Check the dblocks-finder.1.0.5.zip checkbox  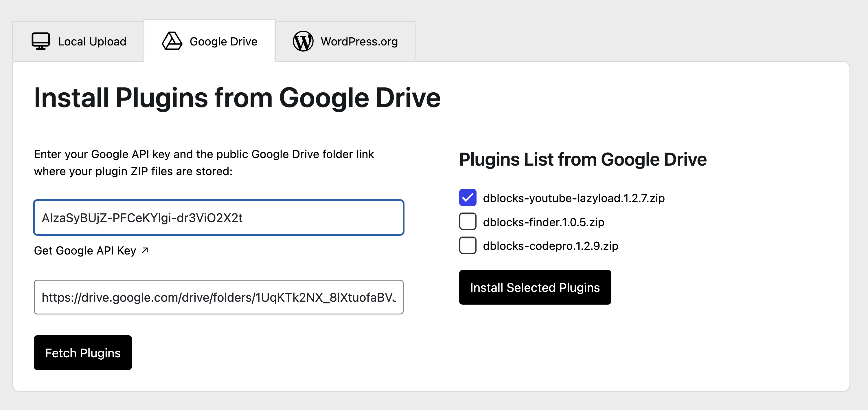pyautogui.click(x=468, y=221)
